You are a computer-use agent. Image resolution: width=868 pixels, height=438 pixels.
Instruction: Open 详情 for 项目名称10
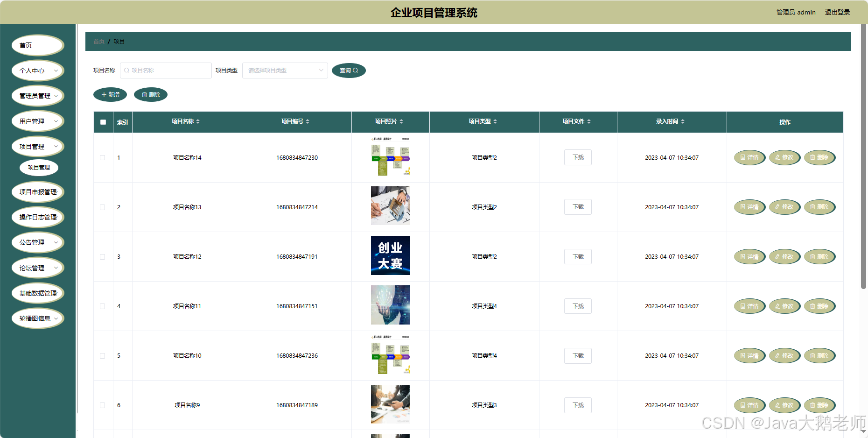pyautogui.click(x=749, y=356)
